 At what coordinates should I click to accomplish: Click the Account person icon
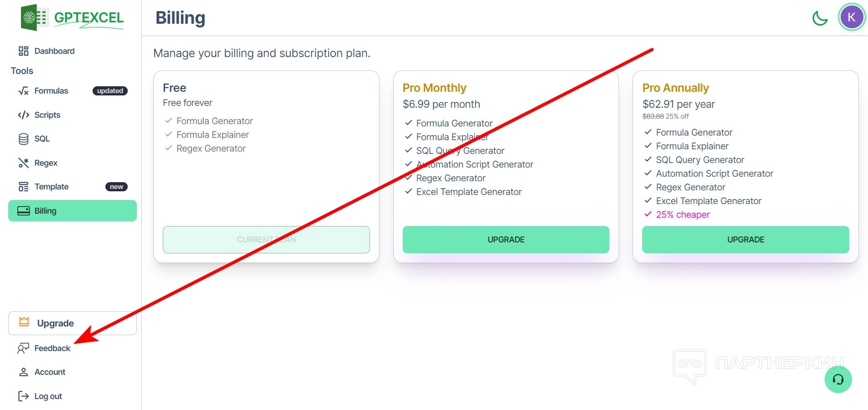click(23, 372)
